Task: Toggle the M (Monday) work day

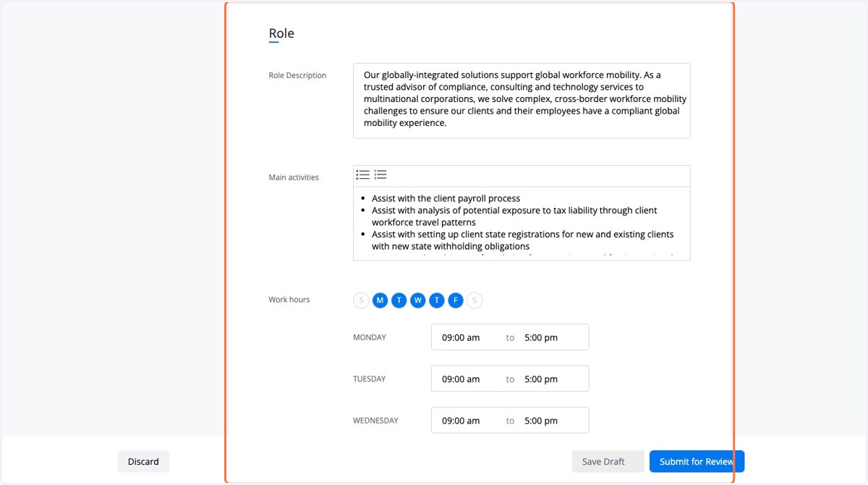Action: [380, 300]
